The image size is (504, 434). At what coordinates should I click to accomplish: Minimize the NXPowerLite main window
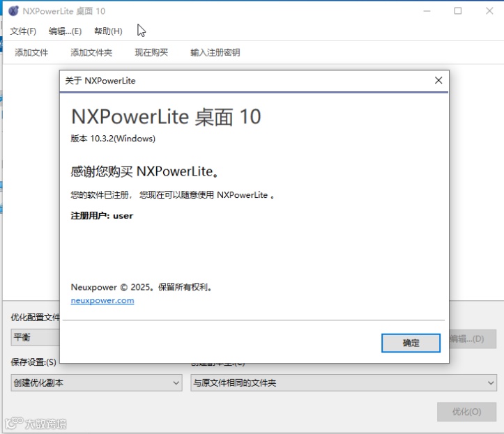pyautogui.click(x=427, y=11)
